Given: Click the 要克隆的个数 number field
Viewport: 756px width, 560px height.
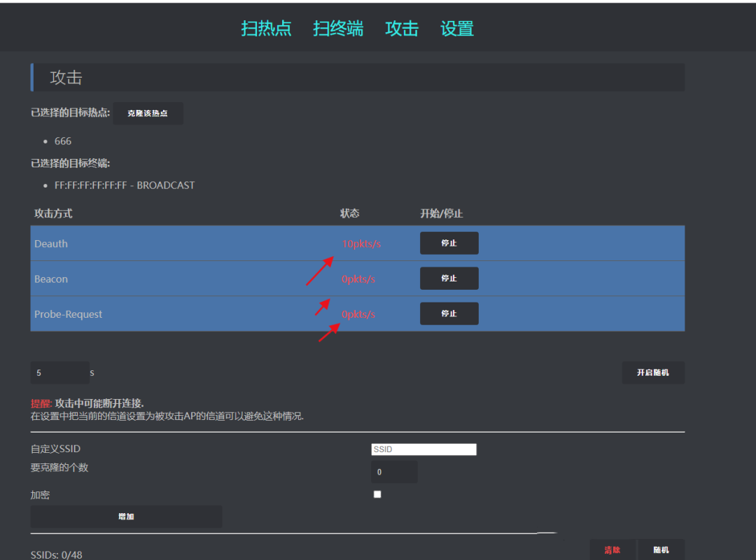Looking at the screenshot, I should click(394, 472).
